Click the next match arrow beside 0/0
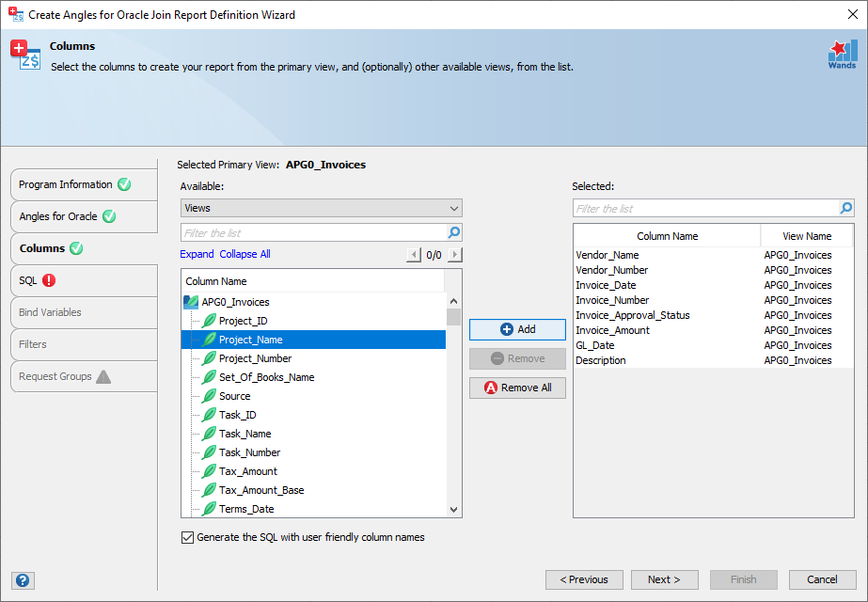This screenshot has width=868, height=602. [x=455, y=255]
